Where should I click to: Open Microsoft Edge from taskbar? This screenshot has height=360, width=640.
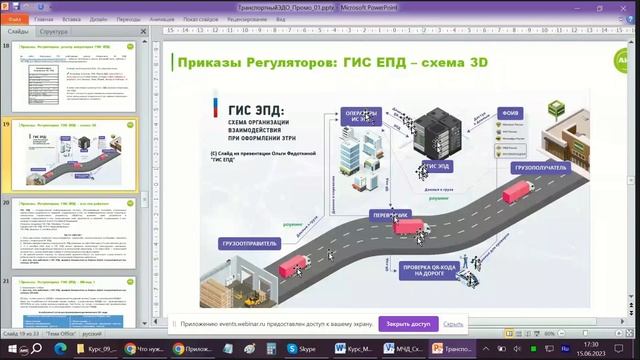point(60,349)
